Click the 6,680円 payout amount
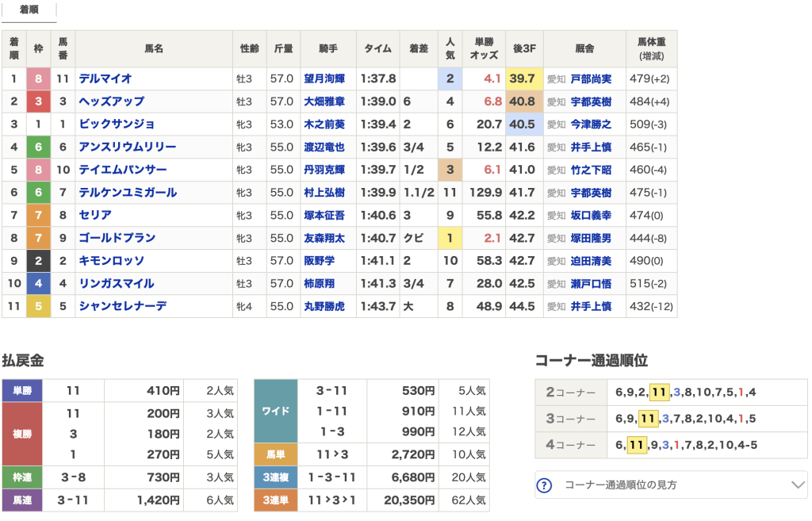Screen dimensions: 812x521 [412, 477]
